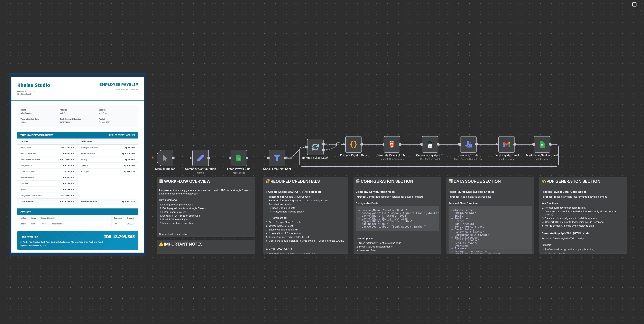The height and width of the screenshot is (324, 644).
Task: Click the plus button after Iterate Payslip Rows
Action: (338, 144)
